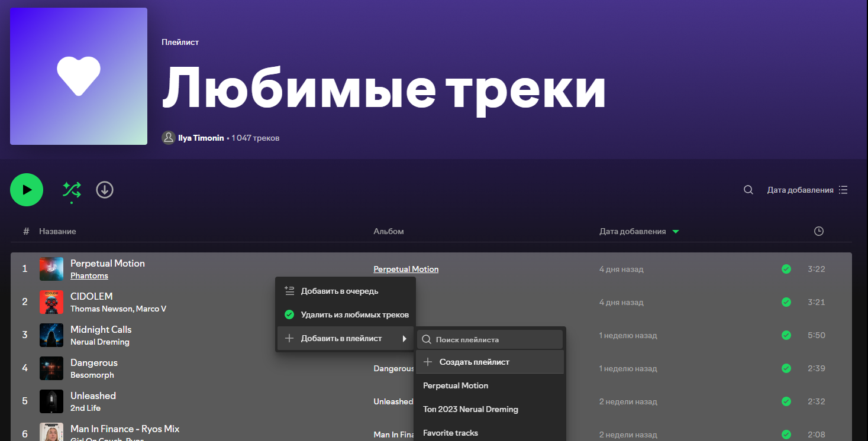Screen dimensions: 868x441
Task: Select the Midnight Calls track title
Action: 101,329
